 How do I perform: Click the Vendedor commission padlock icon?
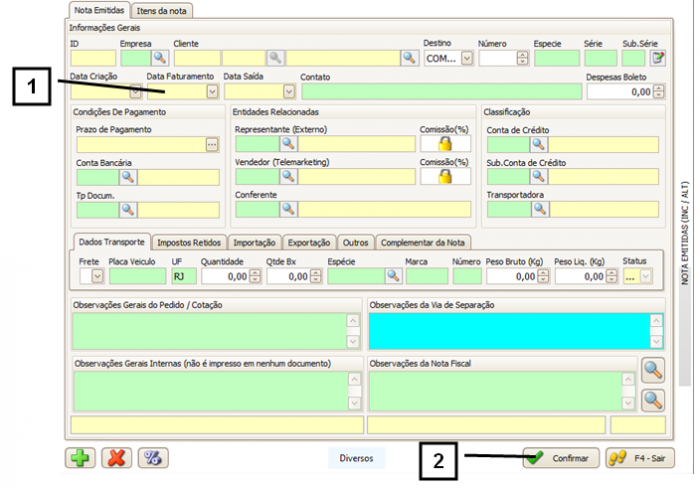pos(445,176)
